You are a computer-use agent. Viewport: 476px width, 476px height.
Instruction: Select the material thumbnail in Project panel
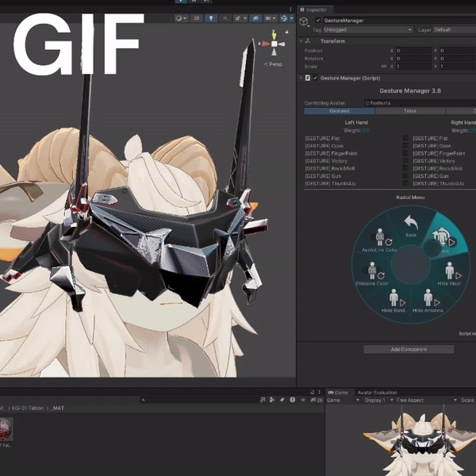(6, 429)
